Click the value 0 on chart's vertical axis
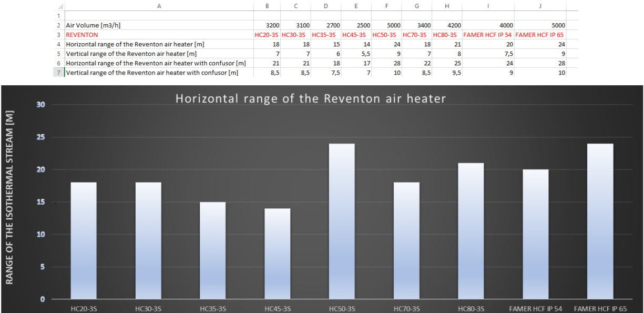Image resolution: width=644 pixels, height=313 pixels. coord(44,299)
